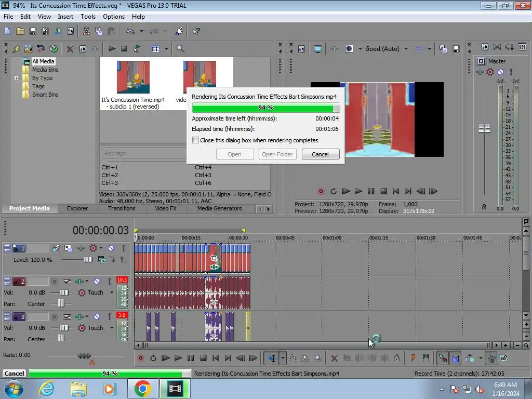Open the preview overlays grid icon
This screenshot has width=532, height=399.
point(418,49)
